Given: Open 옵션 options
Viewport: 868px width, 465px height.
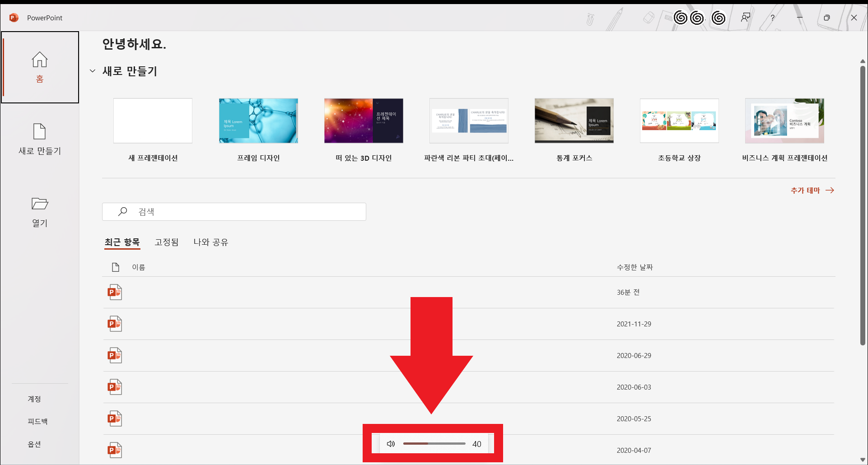Looking at the screenshot, I should point(34,444).
